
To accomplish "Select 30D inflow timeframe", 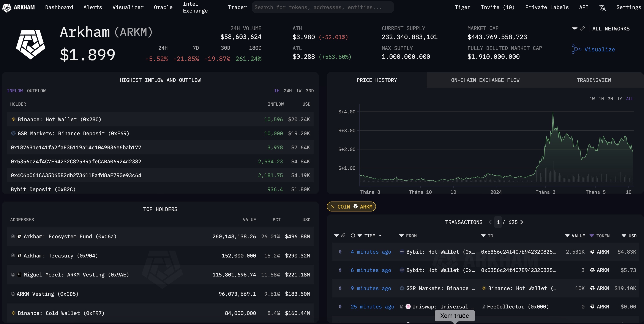I will click(309, 91).
